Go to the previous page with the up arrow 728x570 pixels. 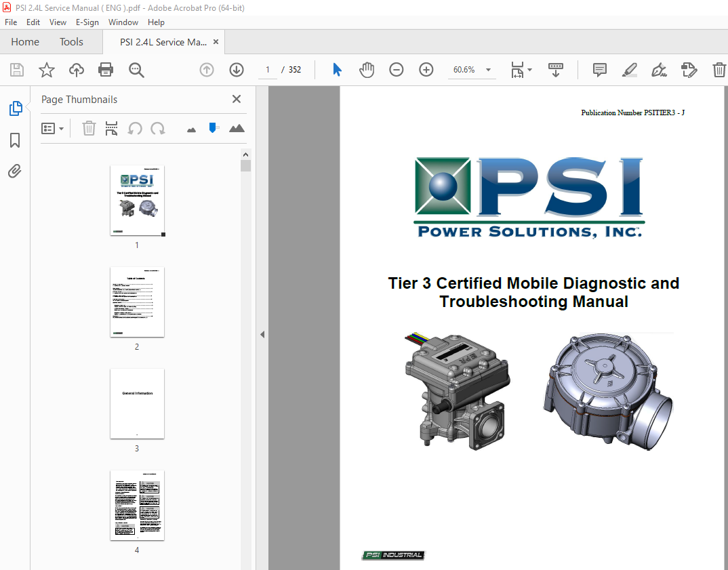coord(207,70)
